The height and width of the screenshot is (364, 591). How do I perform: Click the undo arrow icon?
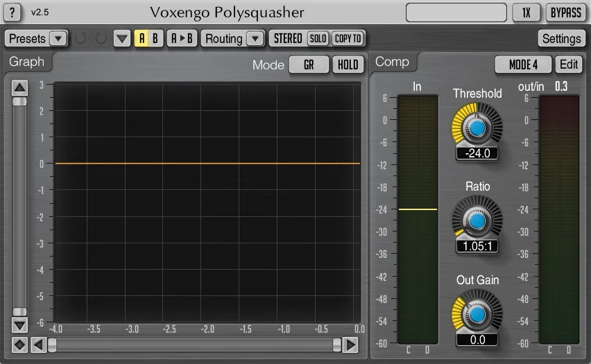(x=80, y=38)
